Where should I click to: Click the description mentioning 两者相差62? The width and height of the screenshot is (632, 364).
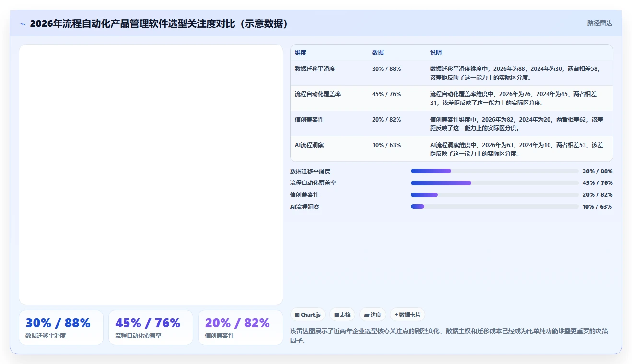tap(517, 124)
